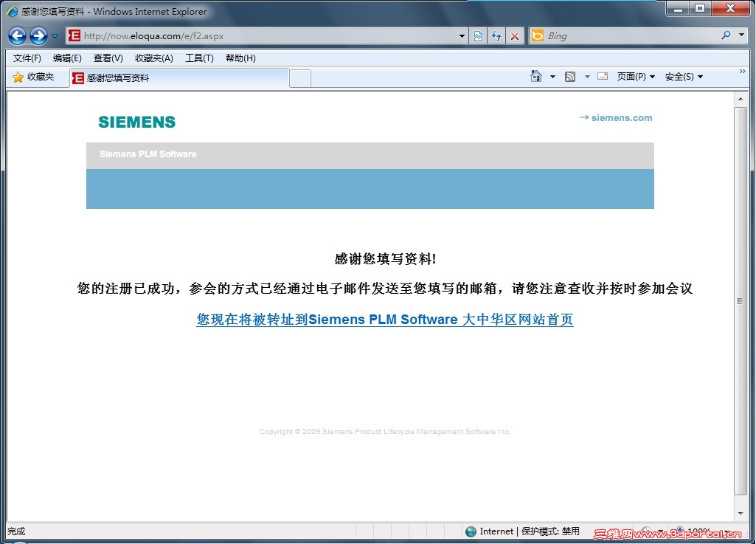
Task: Click the 感谢您填写资料! heading text
Action: pyautogui.click(x=385, y=259)
